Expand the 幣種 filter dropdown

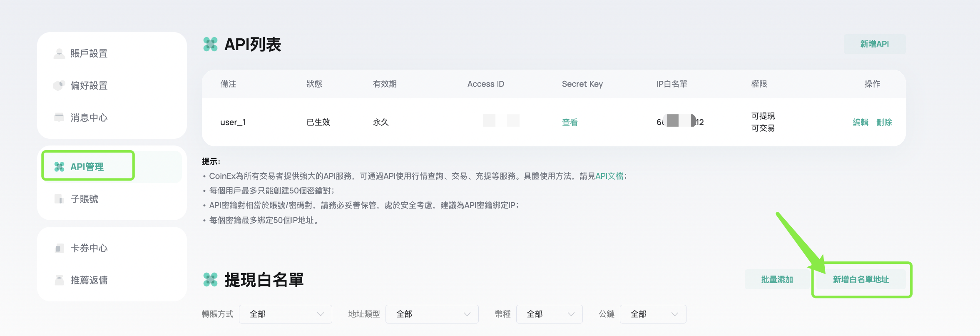(549, 314)
